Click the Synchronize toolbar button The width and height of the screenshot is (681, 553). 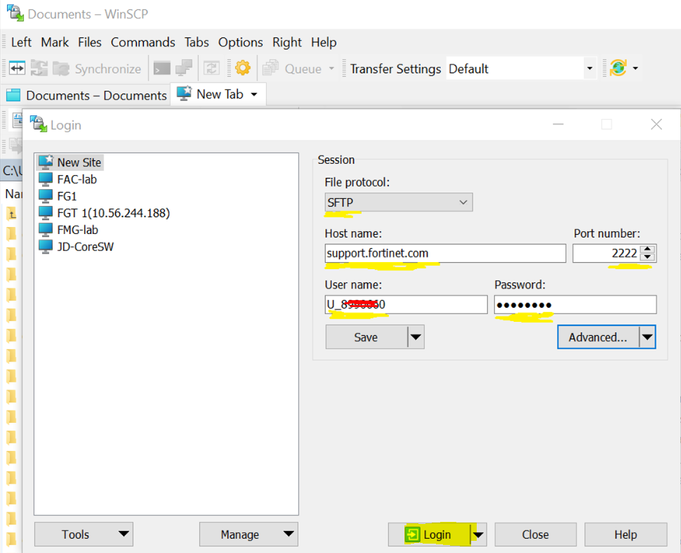[x=96, y=69]
